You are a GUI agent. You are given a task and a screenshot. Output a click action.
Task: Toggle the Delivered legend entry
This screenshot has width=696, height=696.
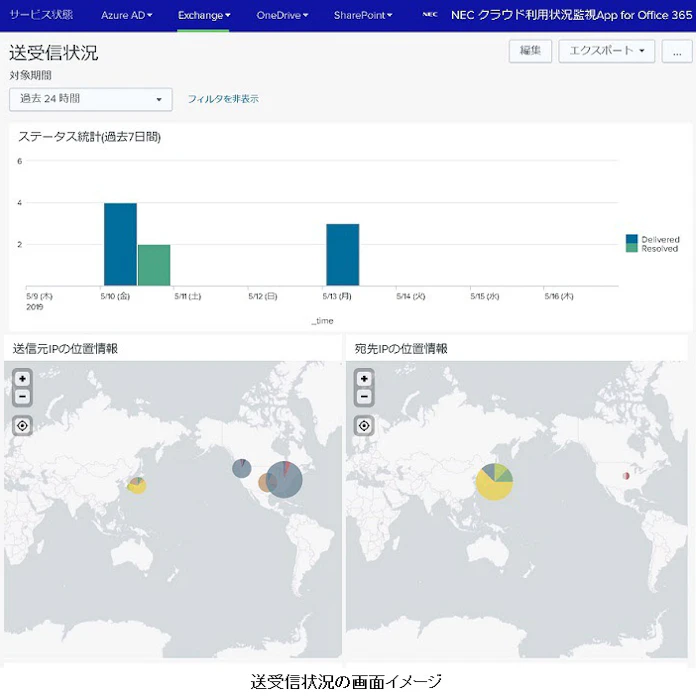click(652, 239)
